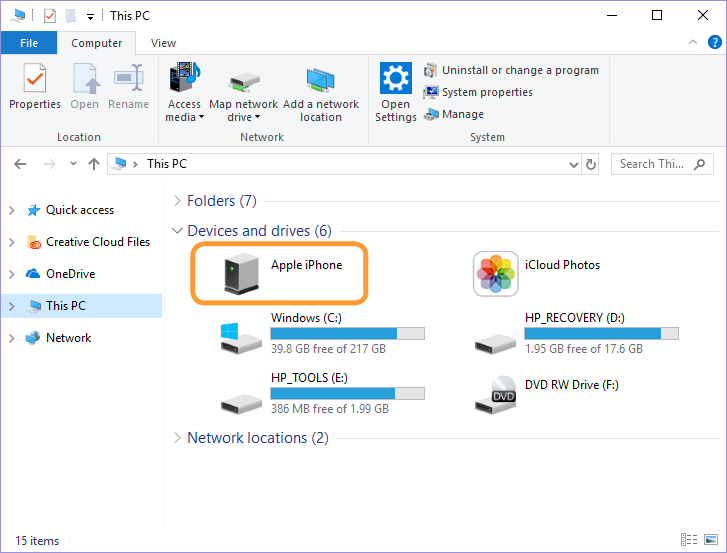This screenshot has width=727, height=553.
Task: Click "386 MB free of 1.99 GB" text
Action: tap(330, 409)
